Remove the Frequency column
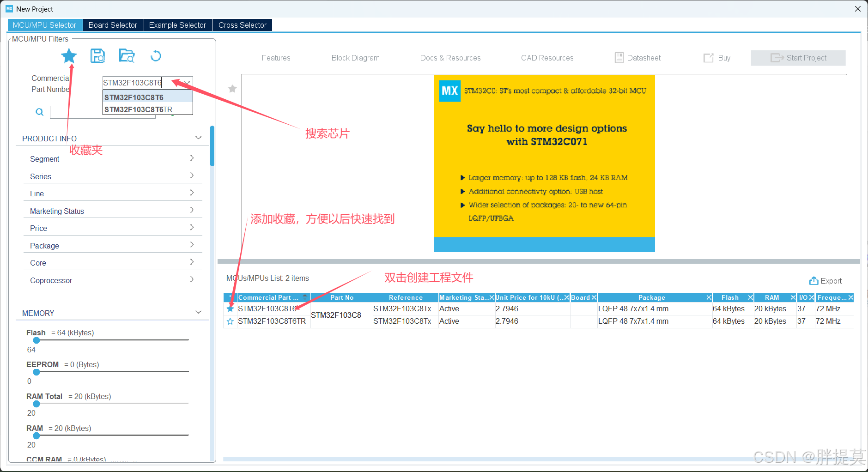This screenshot has height=472, width=868. pyautogui.click(x=850, y=297)
